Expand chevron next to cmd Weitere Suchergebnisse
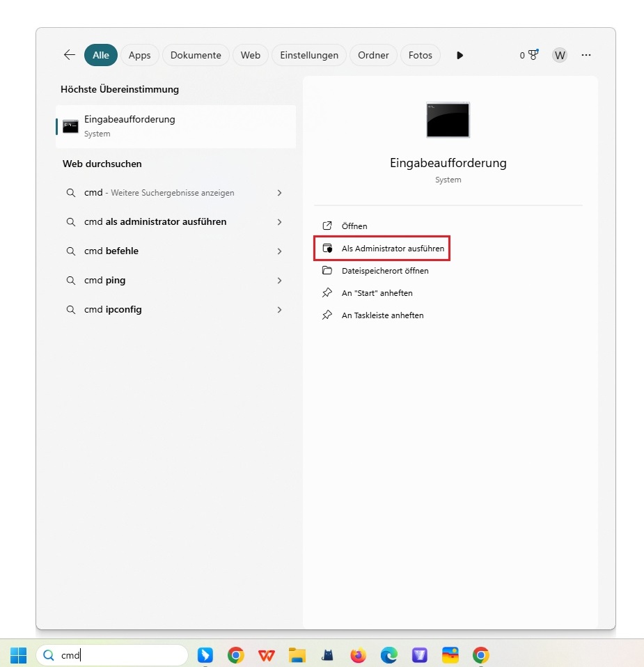 279,193
